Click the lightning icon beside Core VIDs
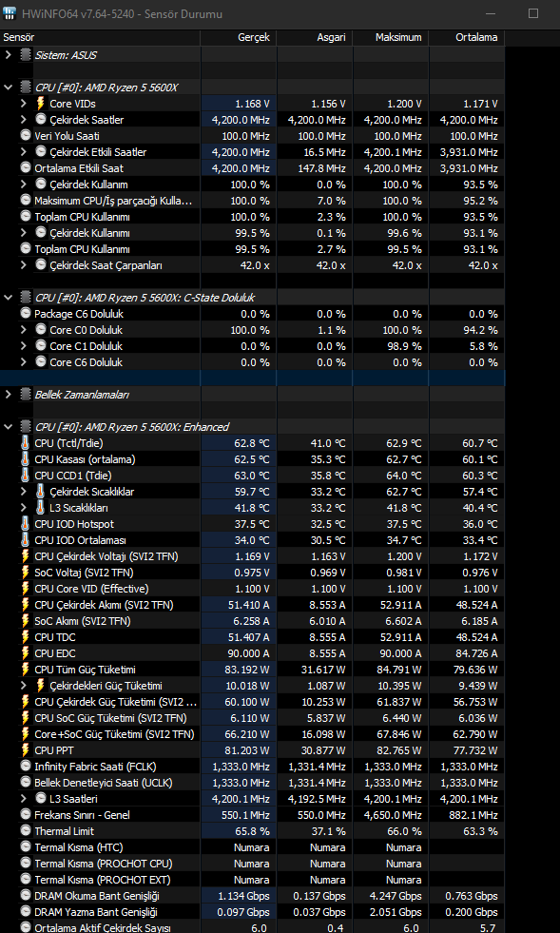Image resolution: width=560 pixels, height=933 pixels. point(41,104)
